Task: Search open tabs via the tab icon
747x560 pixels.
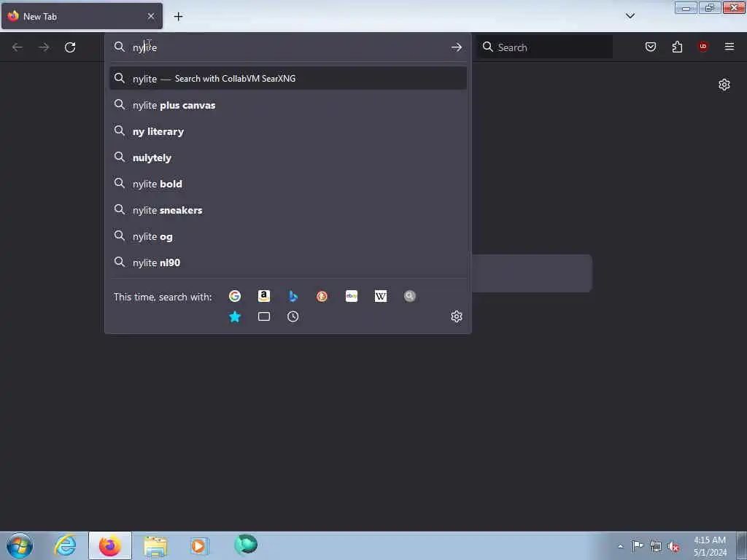Action: (264, 316)
